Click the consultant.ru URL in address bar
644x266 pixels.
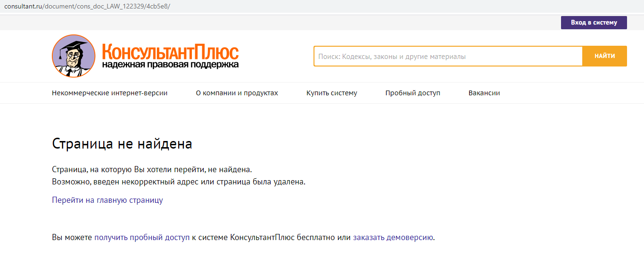coord(87,6)
